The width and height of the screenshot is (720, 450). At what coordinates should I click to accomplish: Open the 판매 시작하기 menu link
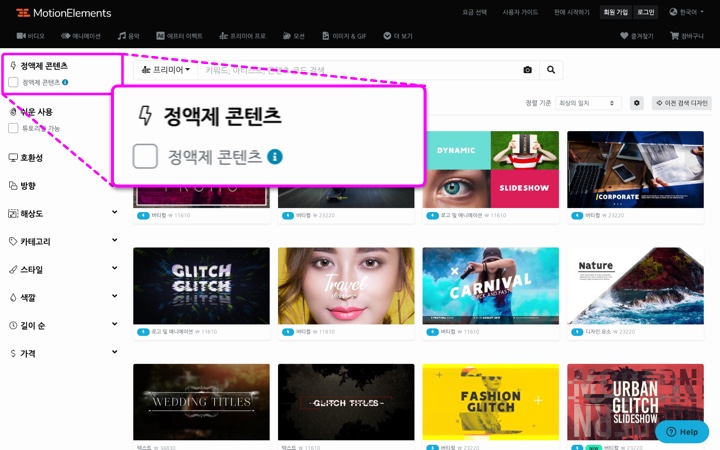click(x=572, y=12)
